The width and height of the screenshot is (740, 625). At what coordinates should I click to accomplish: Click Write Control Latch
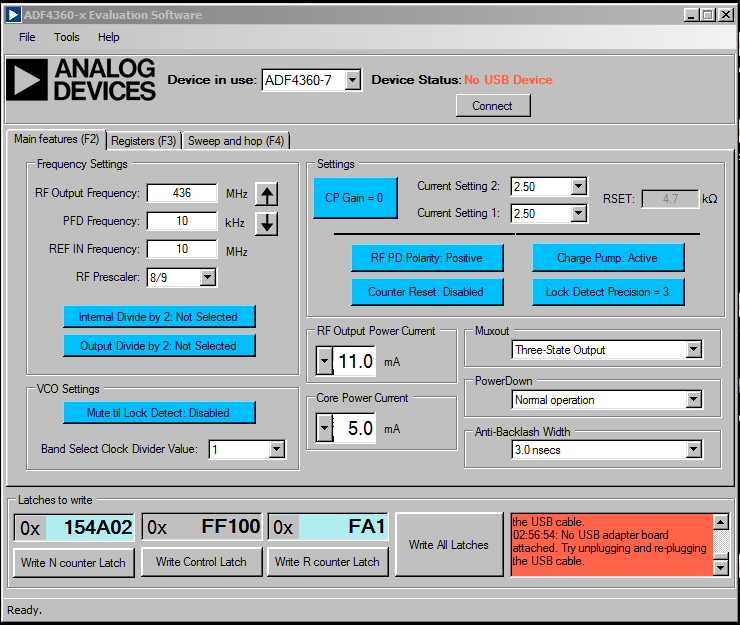coord(202,562)
